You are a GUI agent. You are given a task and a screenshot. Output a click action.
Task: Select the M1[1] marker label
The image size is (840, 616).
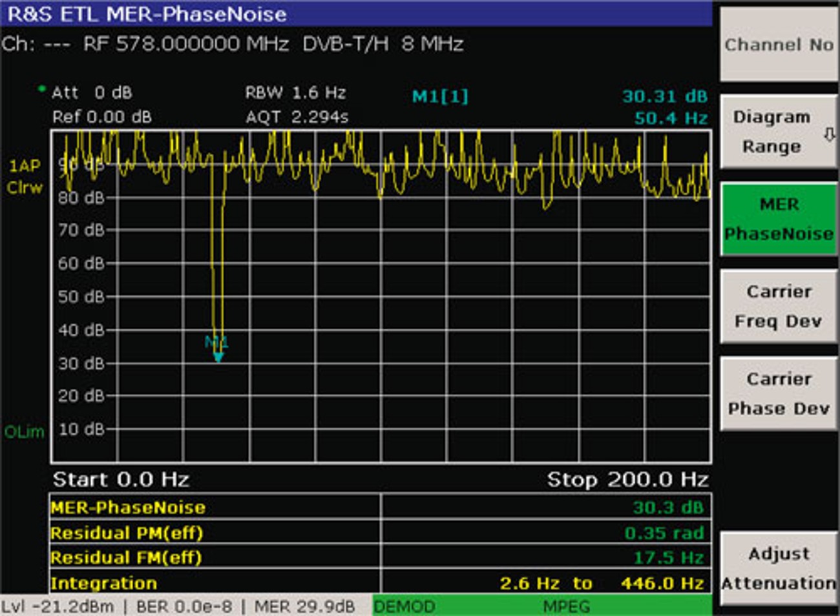[440, 97]
